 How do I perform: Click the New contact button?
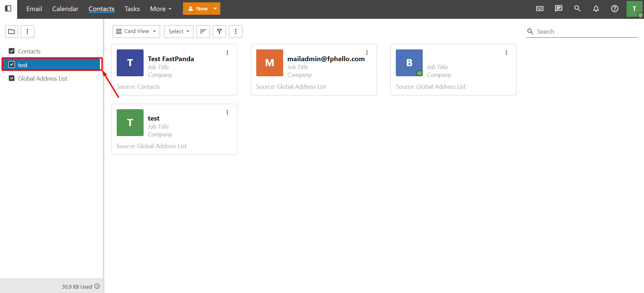tap(197, 9)
